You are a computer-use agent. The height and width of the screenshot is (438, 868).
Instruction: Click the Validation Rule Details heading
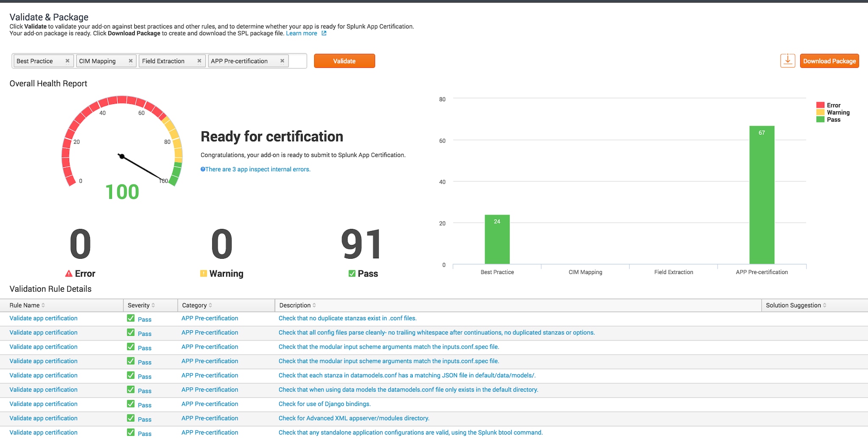[x=50, y=289]
